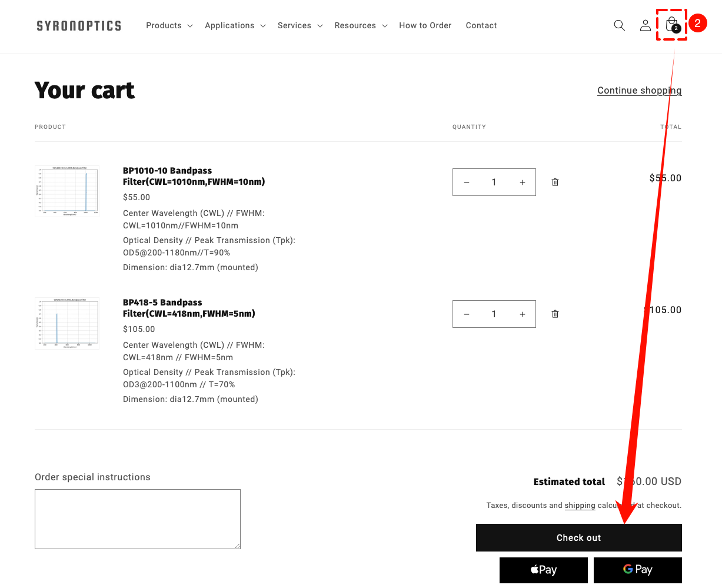The width and height of the screenshot is (722, 588).
Task: Focus the Order special instructions textbox
Action: 138,519
